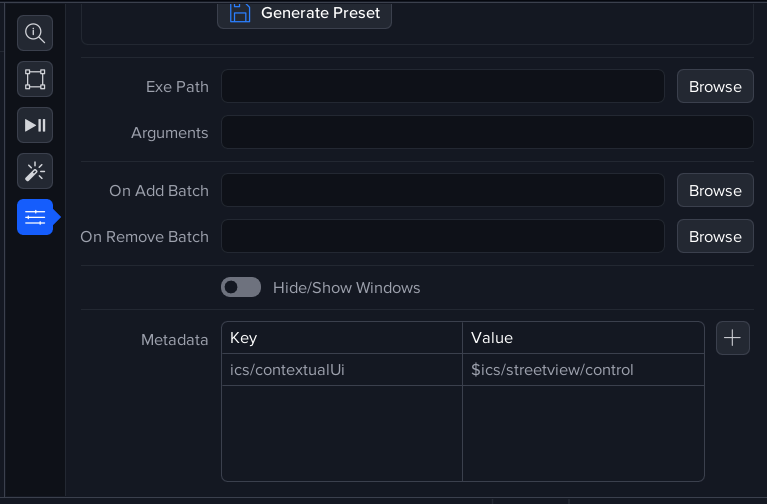Viewport: 767px width, 504px height.
Task: Select the $ics/streetview/control value cell
Action: [x=582, y=370]
